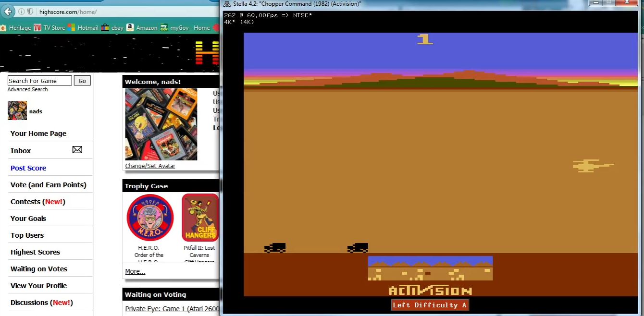The height and width of the screenshot is (316, 644).
Task: Open the Amazon bookmark icon
Action: coord(130,27)
